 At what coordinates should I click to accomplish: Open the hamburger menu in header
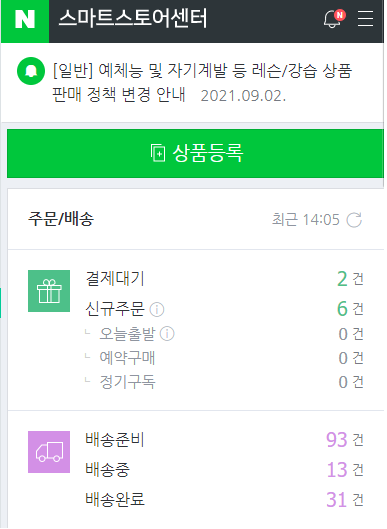click(x=365, y=19)
